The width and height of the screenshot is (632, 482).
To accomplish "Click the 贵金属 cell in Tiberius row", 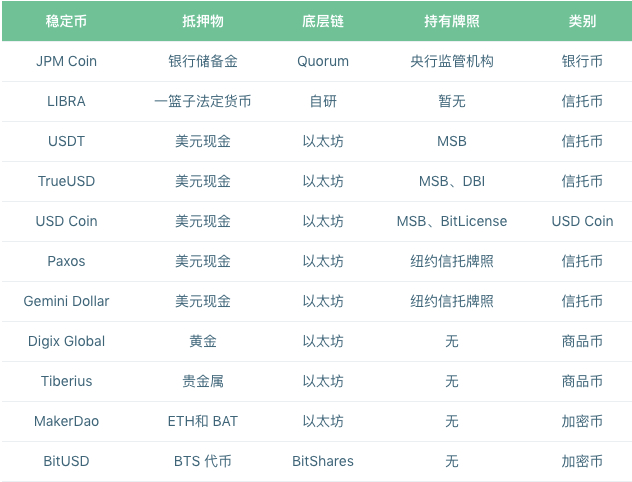I will 203,381.
